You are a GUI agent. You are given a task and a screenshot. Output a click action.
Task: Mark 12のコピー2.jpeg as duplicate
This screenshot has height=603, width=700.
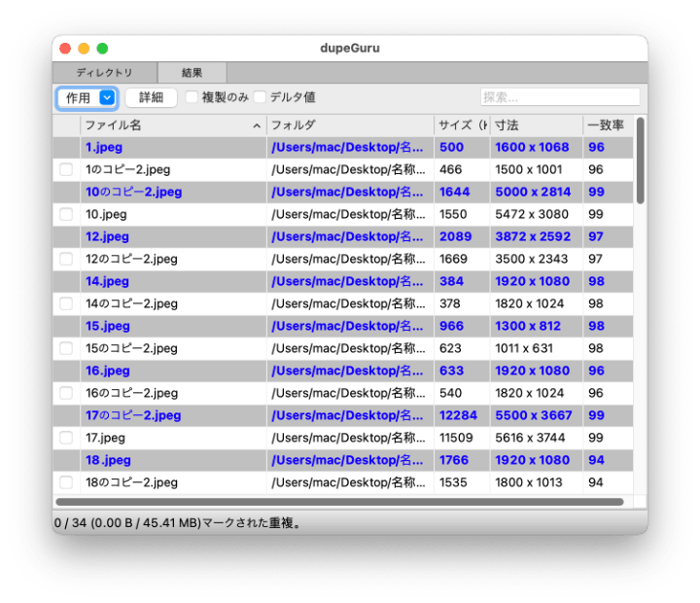coord(66,259)
